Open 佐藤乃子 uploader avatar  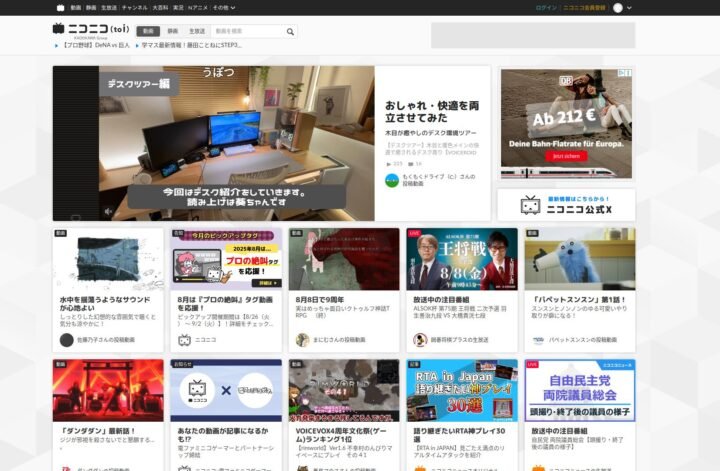click(67, 340)
